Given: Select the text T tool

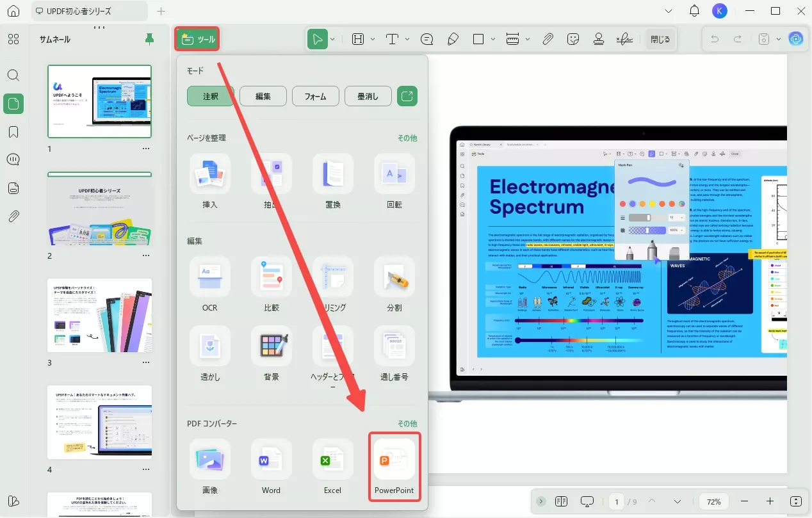Looking at the screenshot, I should click(x=393, y=39).
